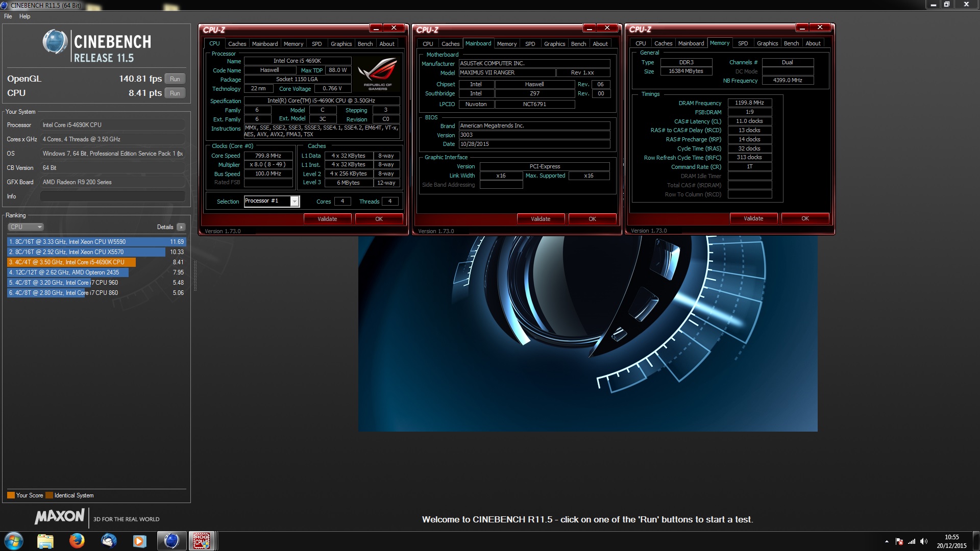Screen dimensions: 980x551
Task: Click the Core Speed value 799.8 MHz
Action: point(268,156)
